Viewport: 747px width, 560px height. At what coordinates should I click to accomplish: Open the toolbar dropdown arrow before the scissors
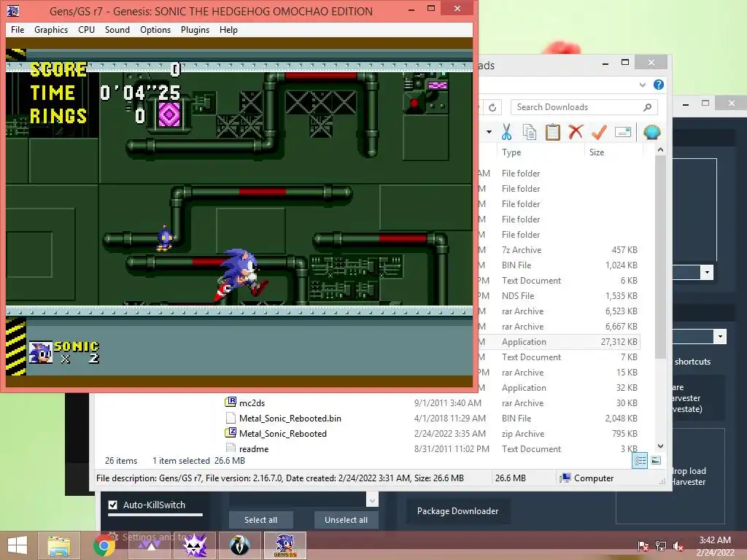[489, 132]
